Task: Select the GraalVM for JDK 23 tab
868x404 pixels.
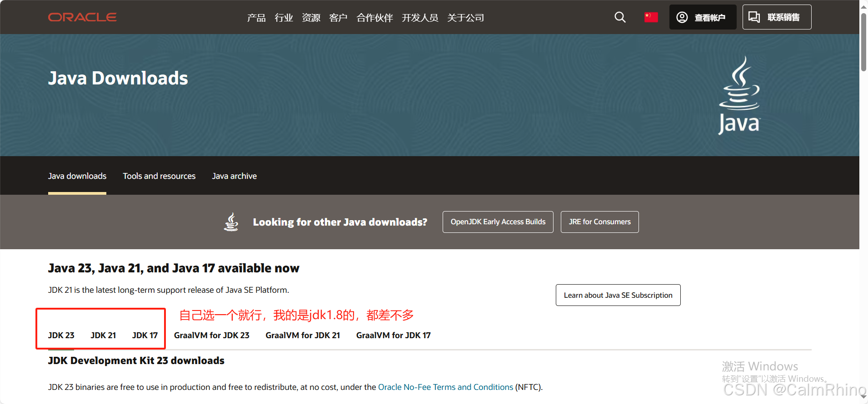Action: [x=212, y=335]
